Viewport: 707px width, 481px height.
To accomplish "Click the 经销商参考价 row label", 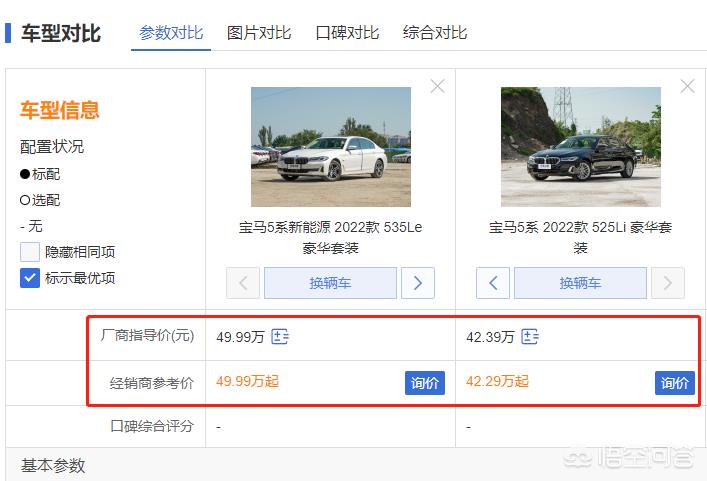I will click(x=152, y=383).
